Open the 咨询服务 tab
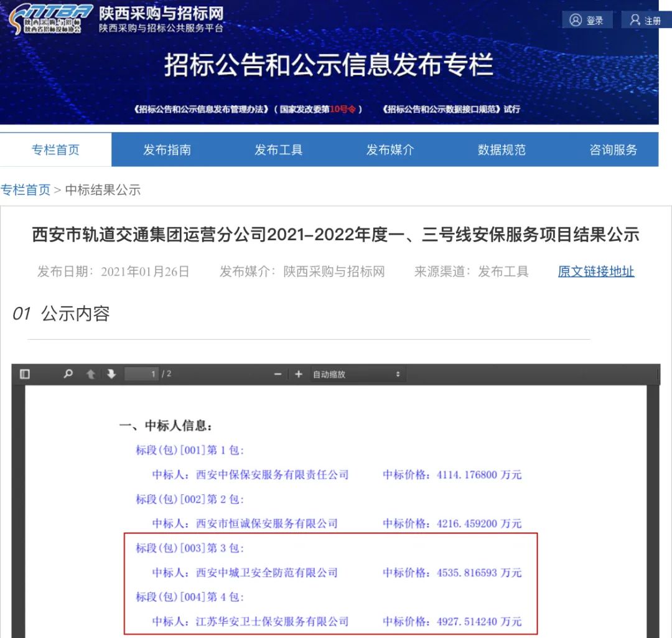 [x=613, y=149]
